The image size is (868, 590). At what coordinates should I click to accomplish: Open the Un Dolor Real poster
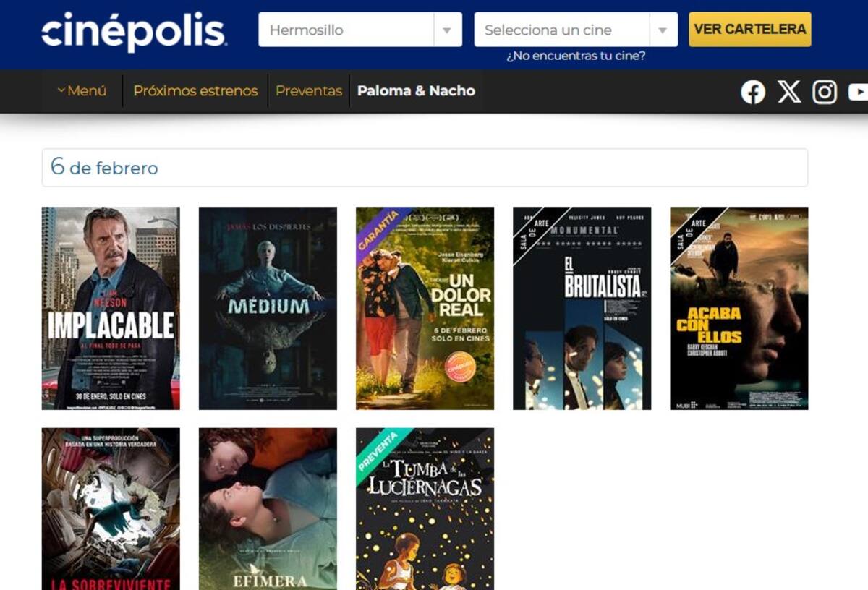click(x=425, y=308)
